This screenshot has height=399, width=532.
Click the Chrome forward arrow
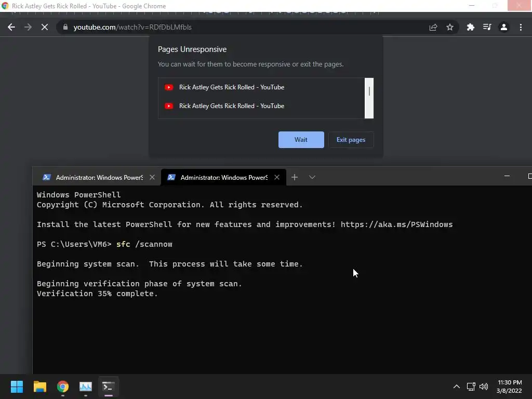[28, 27]
